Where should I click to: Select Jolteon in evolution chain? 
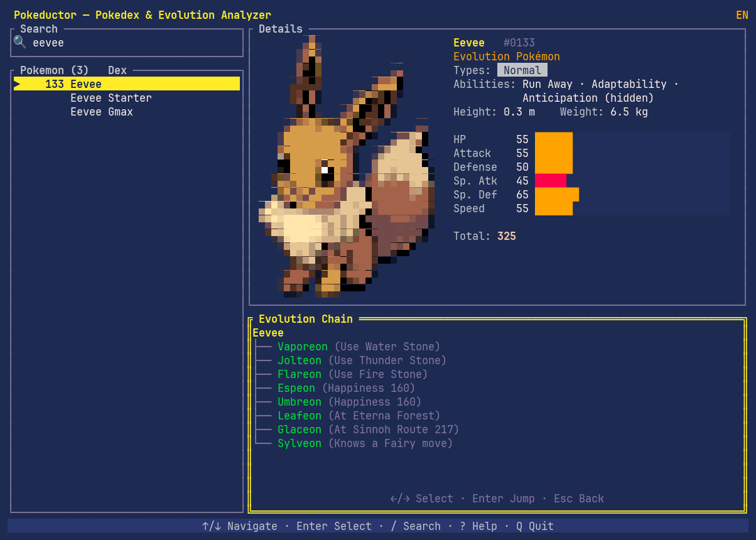click(x=300, y=360)
